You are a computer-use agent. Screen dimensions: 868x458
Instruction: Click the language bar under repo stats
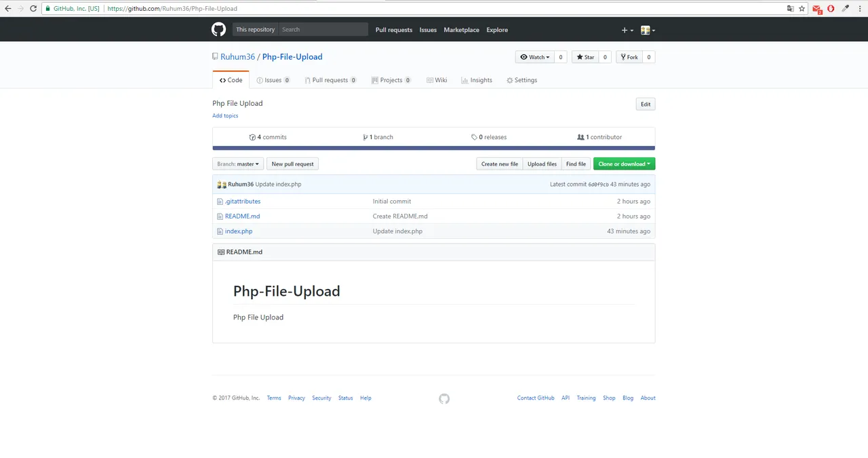[x=434, y=148]
